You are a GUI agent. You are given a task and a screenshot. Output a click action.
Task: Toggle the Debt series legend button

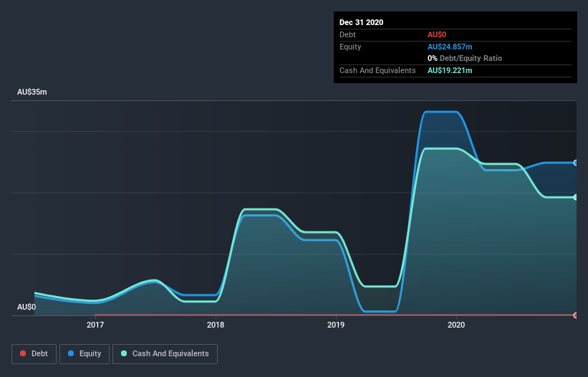[34, 354]
